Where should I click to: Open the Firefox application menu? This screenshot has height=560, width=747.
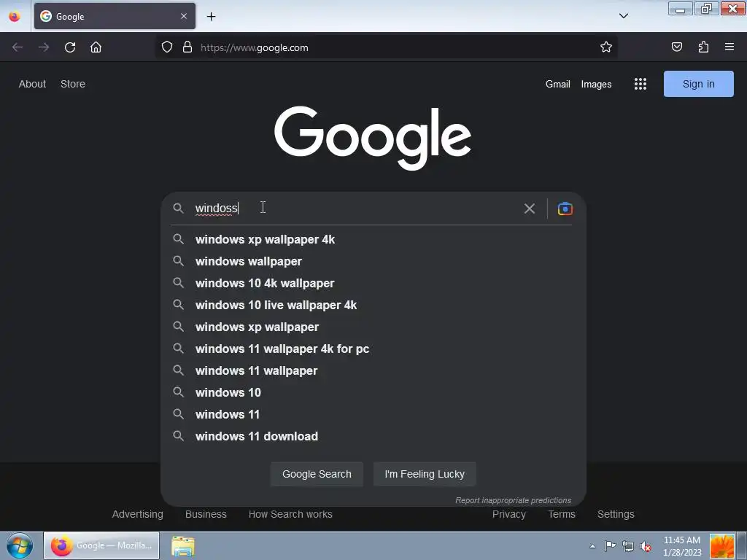point(729,47)
